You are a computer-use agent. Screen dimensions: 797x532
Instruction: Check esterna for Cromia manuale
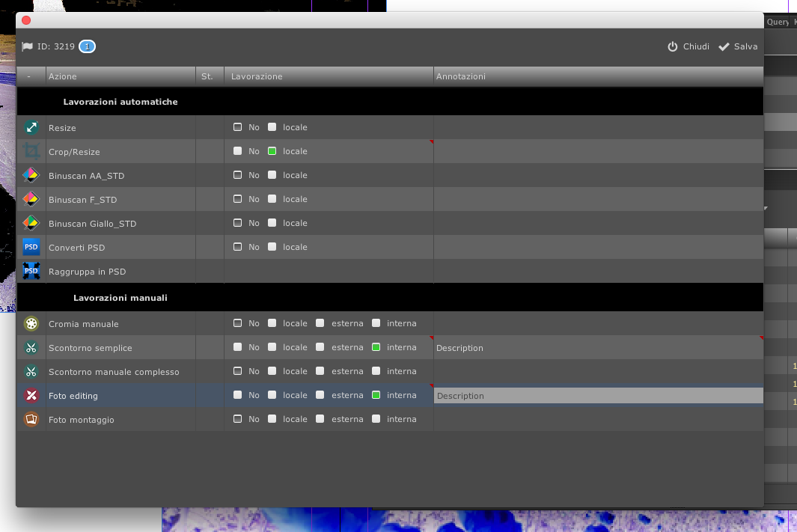pos(320,323)
